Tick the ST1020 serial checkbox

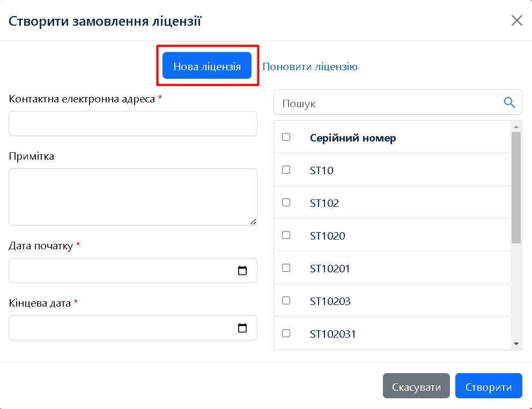click(286, 235)
